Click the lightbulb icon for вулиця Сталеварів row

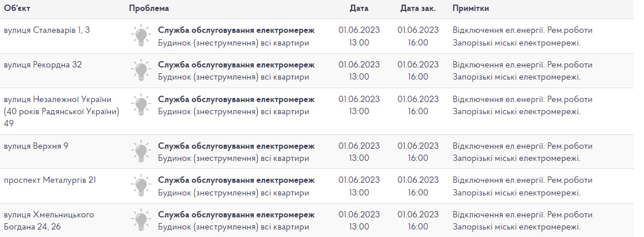click(x=141, y=35)
